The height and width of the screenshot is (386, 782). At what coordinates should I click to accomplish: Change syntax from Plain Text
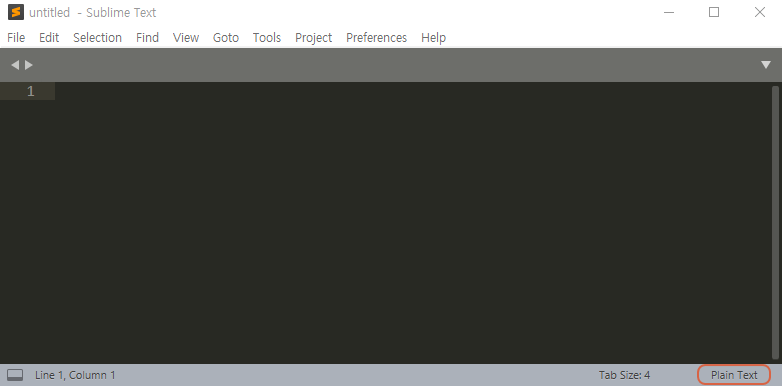click(734, 375)
